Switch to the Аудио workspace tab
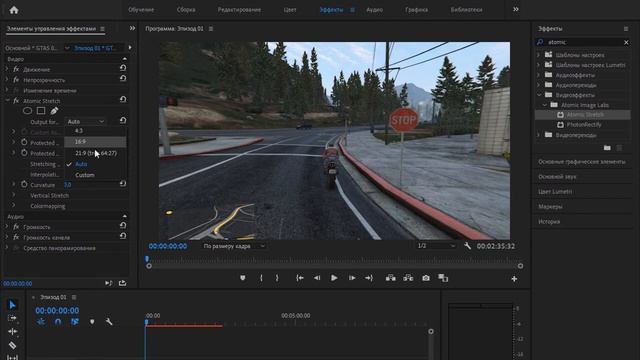 pyautogui.click(x=374, y=10)
